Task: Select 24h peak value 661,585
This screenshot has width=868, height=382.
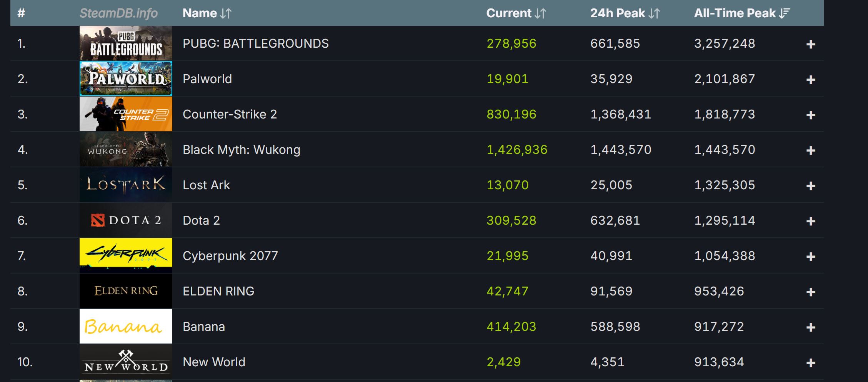Action: click(x=615, y=43)
